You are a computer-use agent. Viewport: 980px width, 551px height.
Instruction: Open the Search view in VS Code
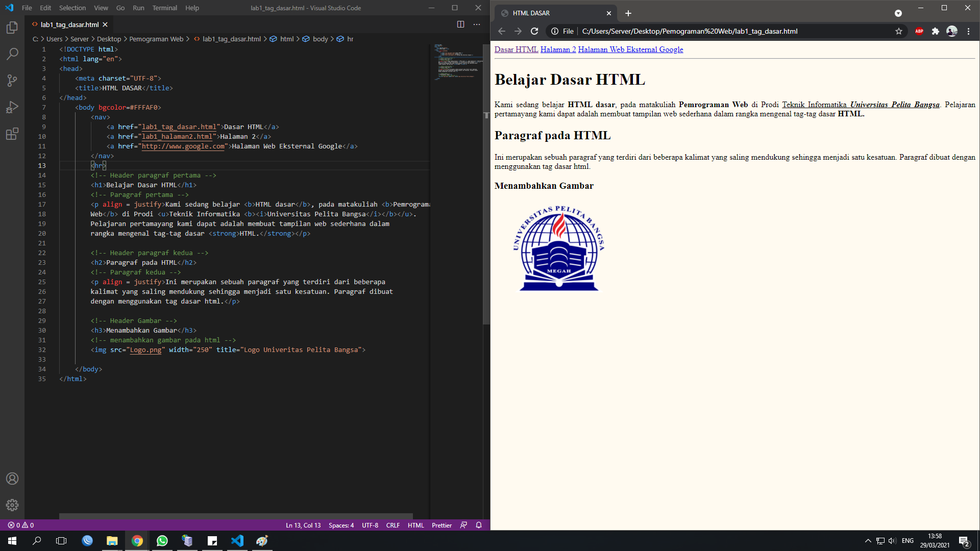[12, 54]
